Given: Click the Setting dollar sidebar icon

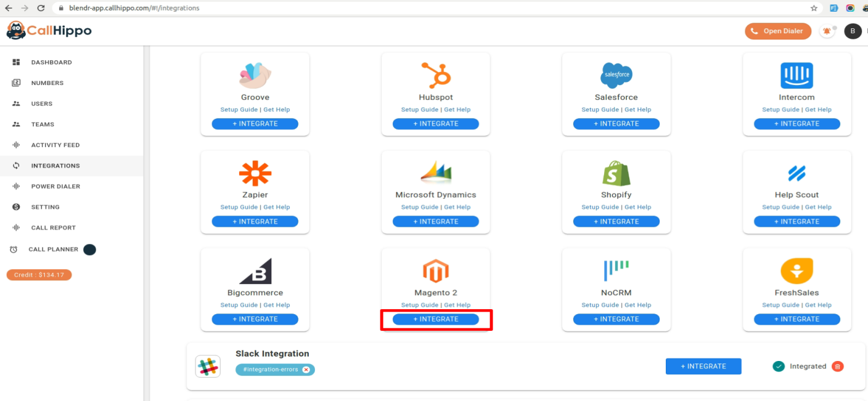Looking at the screenshot, I should click(x=17, y=207).
